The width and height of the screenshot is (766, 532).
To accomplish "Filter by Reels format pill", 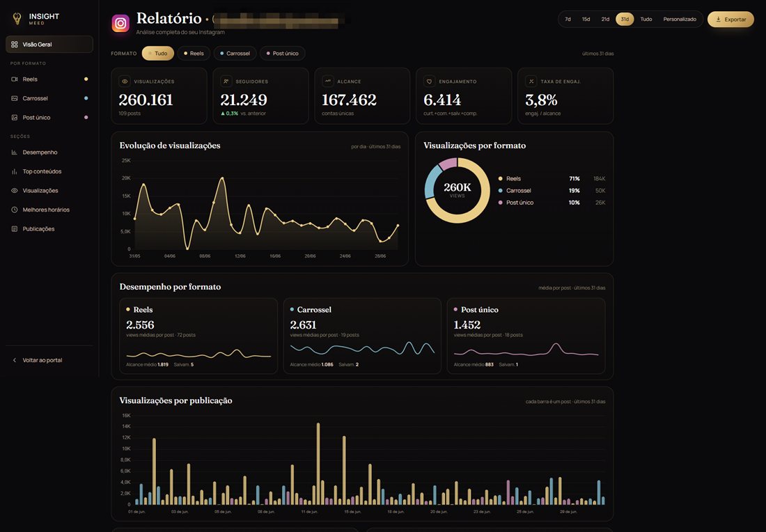I will pyautogui.click(x=194, y=53).
